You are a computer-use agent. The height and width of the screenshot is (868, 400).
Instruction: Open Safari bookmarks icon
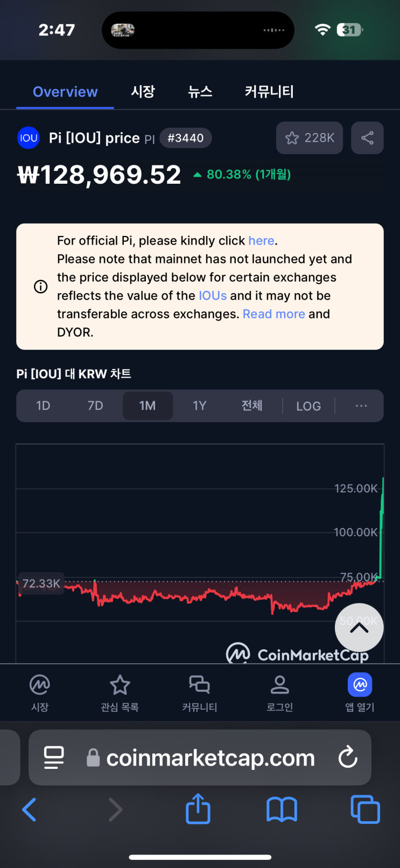(282, 809)
